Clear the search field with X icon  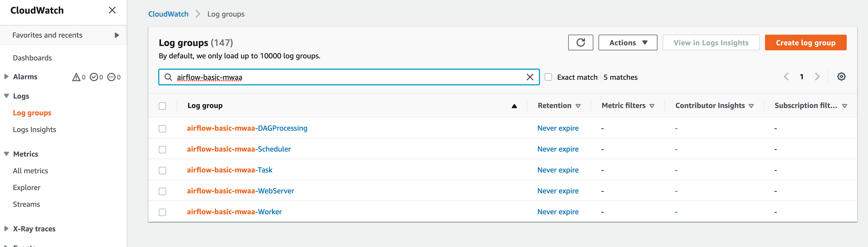coord(530,77)
